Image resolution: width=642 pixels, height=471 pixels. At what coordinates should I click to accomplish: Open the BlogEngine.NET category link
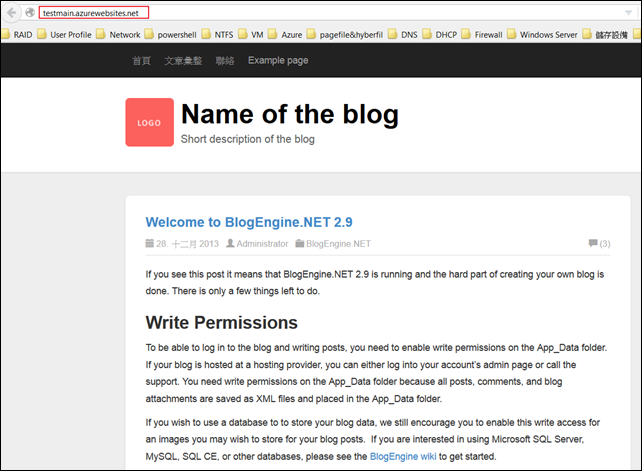pyautogui.click(x=338, y=243)
